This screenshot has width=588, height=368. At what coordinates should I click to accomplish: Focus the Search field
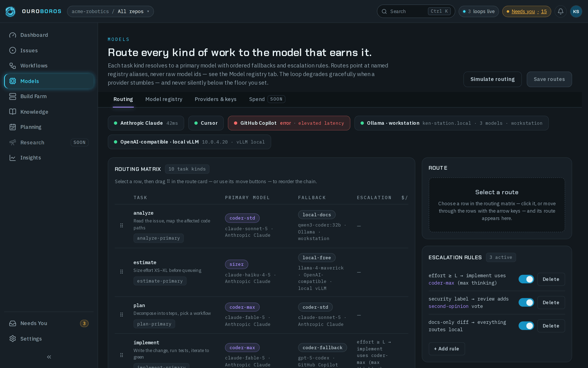[416, 11]
